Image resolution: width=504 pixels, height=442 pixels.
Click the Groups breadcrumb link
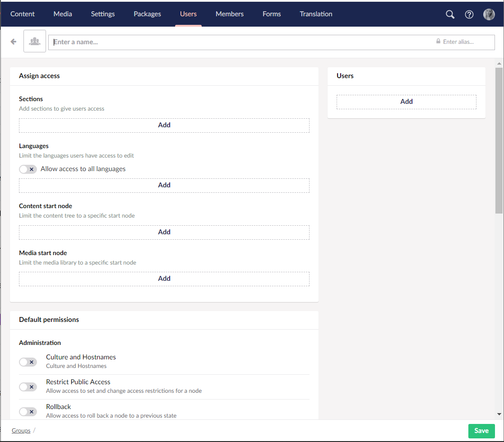coord(21,431)
